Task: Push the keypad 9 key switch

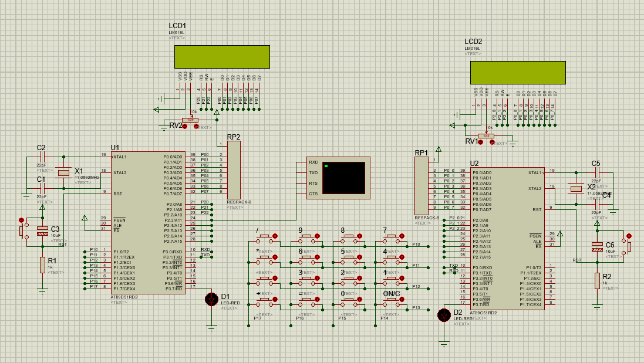Action: click(307, 238)
